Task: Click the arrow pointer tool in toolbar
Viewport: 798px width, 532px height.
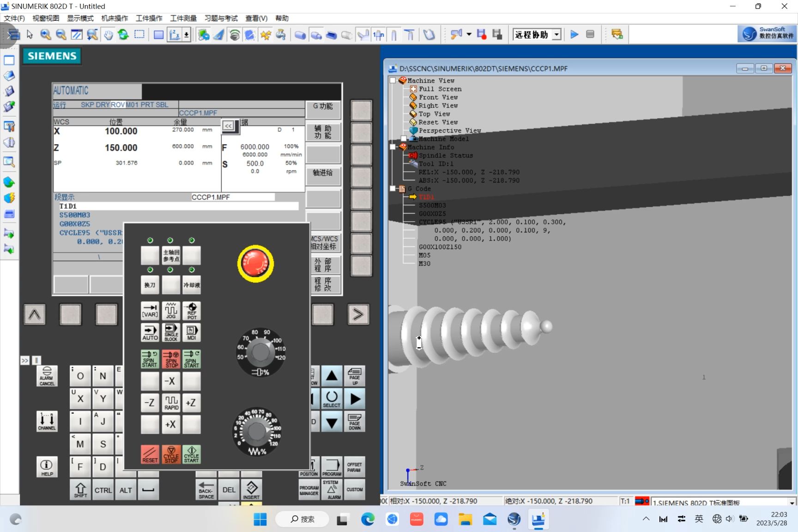Action: point(30,34)
